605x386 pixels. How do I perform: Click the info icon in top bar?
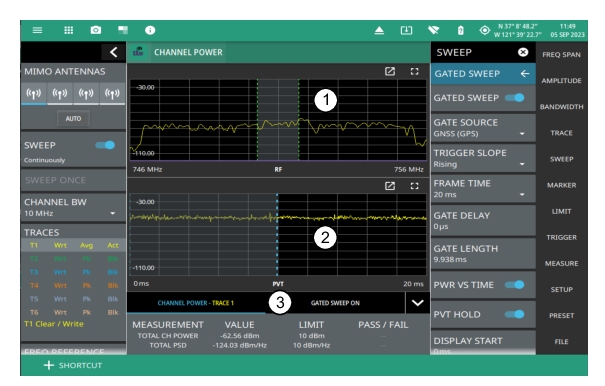tap(150, 30)
